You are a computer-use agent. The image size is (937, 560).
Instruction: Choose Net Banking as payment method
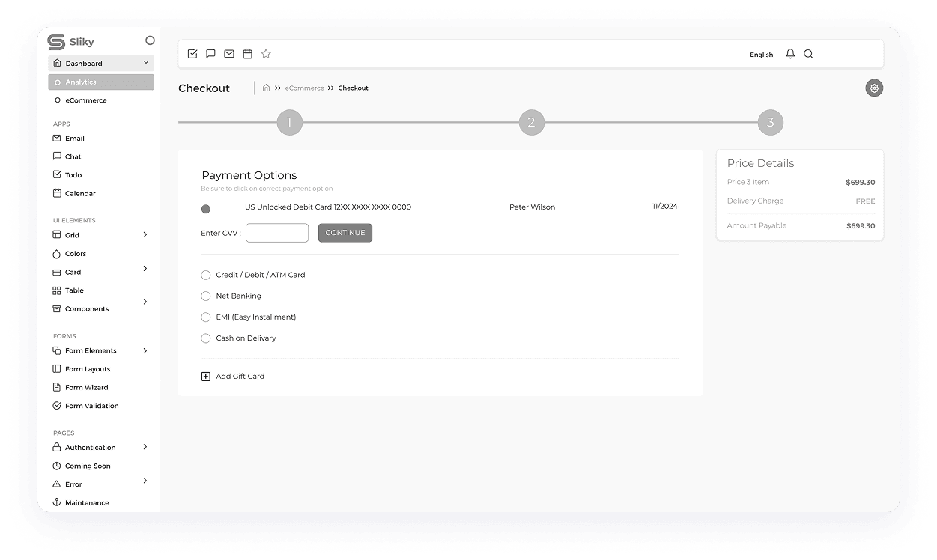[x=206, y=296]
